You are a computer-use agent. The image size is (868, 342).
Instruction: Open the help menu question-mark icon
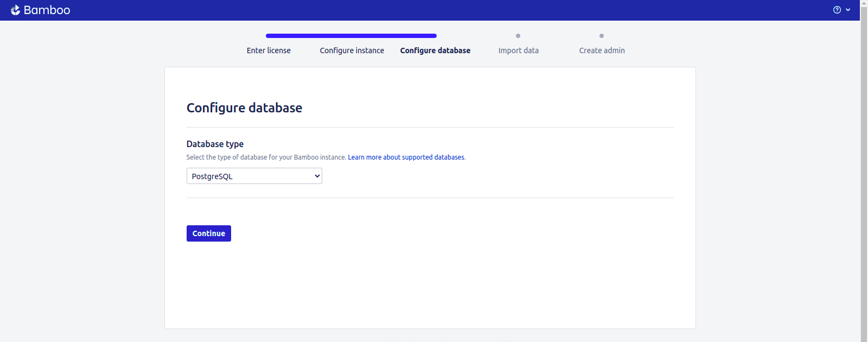pyautogui.click(x=837, y=10)
